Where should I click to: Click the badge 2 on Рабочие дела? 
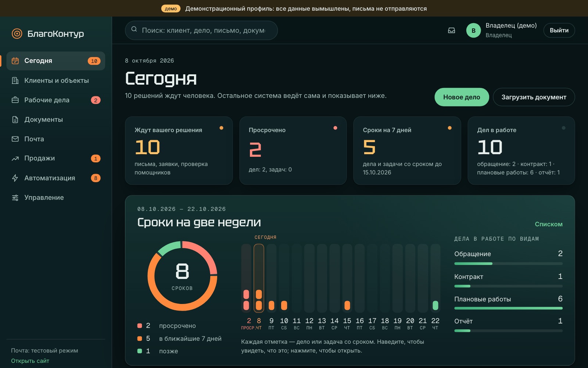click(96, 100)
